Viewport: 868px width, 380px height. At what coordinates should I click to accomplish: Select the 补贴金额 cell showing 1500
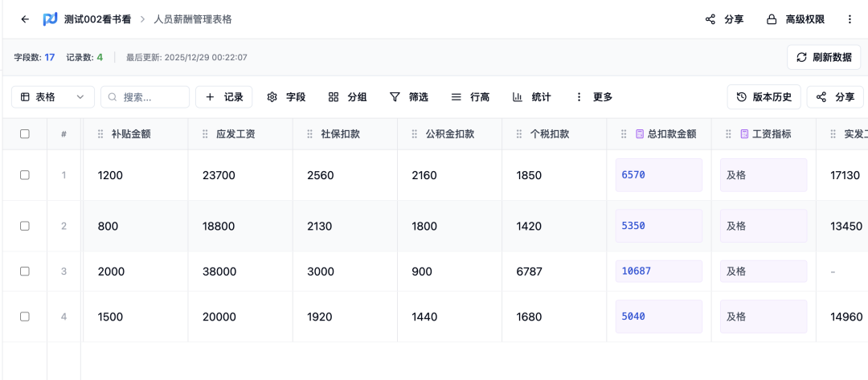point(136,317)
